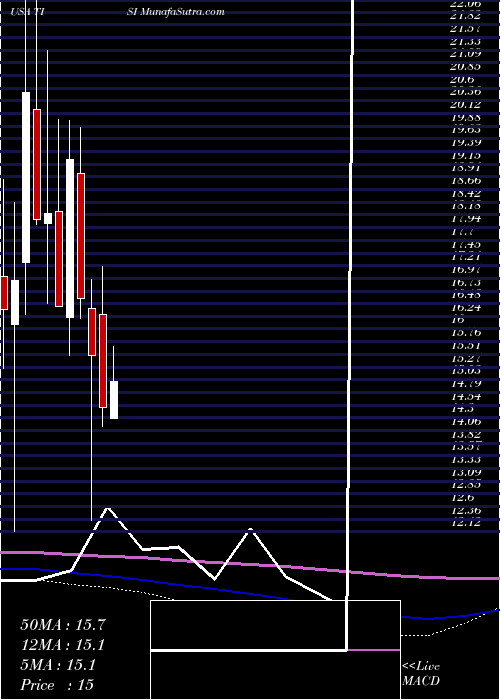This screenshot has width=500, height=700.
Task: Click the Price : 15 label
Action: click(x=57, y=685)
